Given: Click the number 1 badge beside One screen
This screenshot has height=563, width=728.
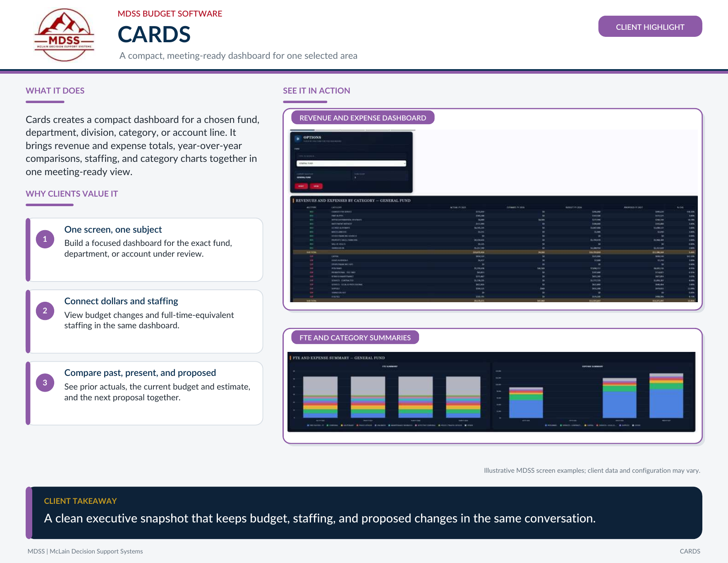Looking at the screenshot, I should coord(45,239).
